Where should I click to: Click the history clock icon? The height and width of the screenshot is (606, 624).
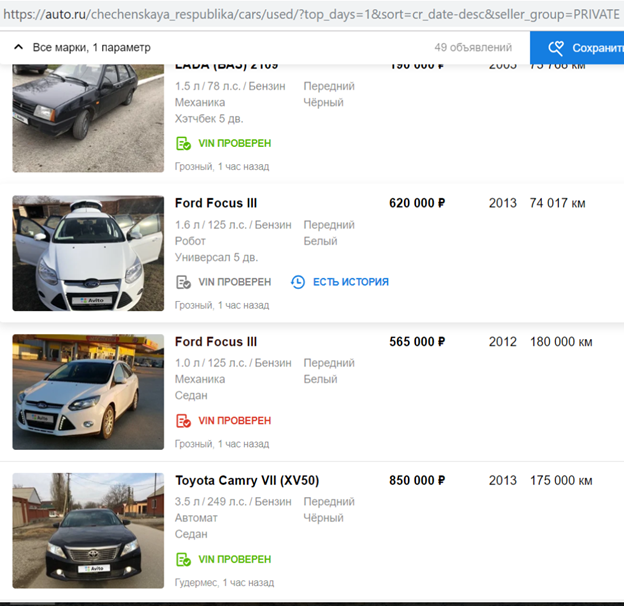pos(298,282)
